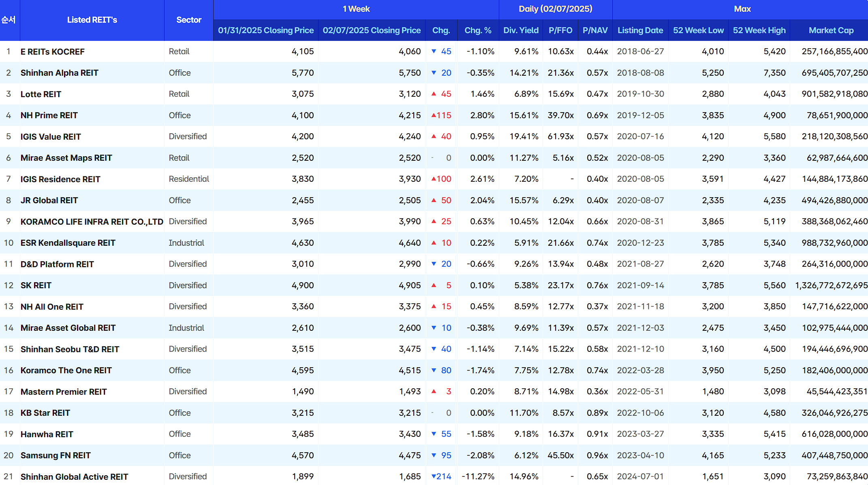Click Chg. column header
The height and width of the screenshot is (485, 868).
point(441,30)
